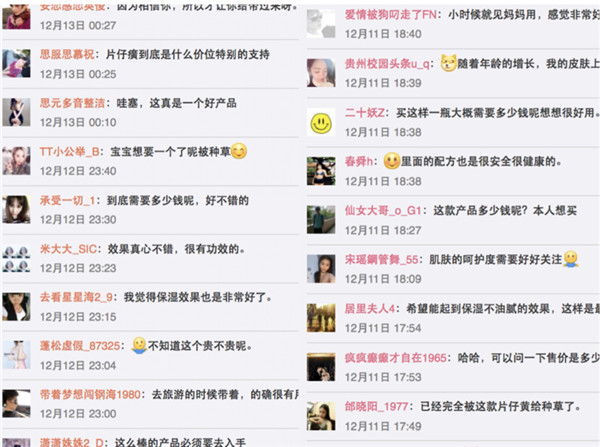Click the doge emoji in 贵州校园头条u_q comment
Viewport: 600px width, 447px height.
[x=448, y=63]
